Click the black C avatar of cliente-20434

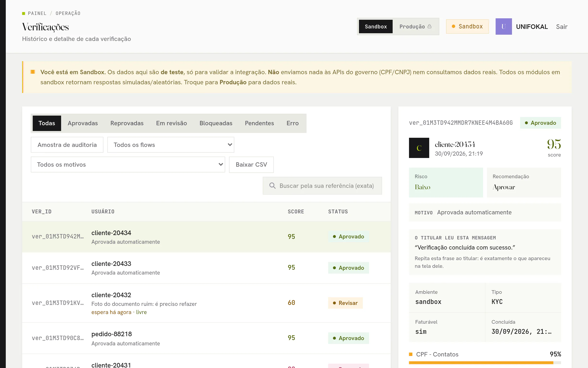click(x=419, y=148)
